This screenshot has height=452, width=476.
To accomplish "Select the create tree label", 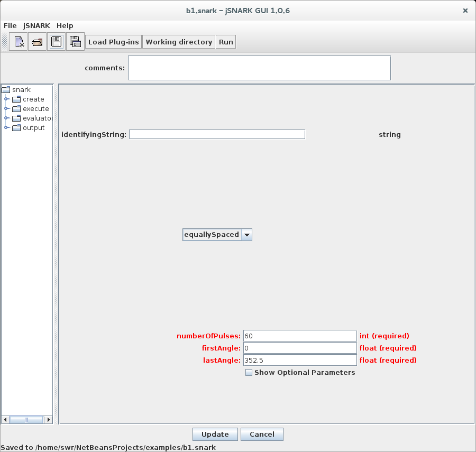I will [33, 99].
